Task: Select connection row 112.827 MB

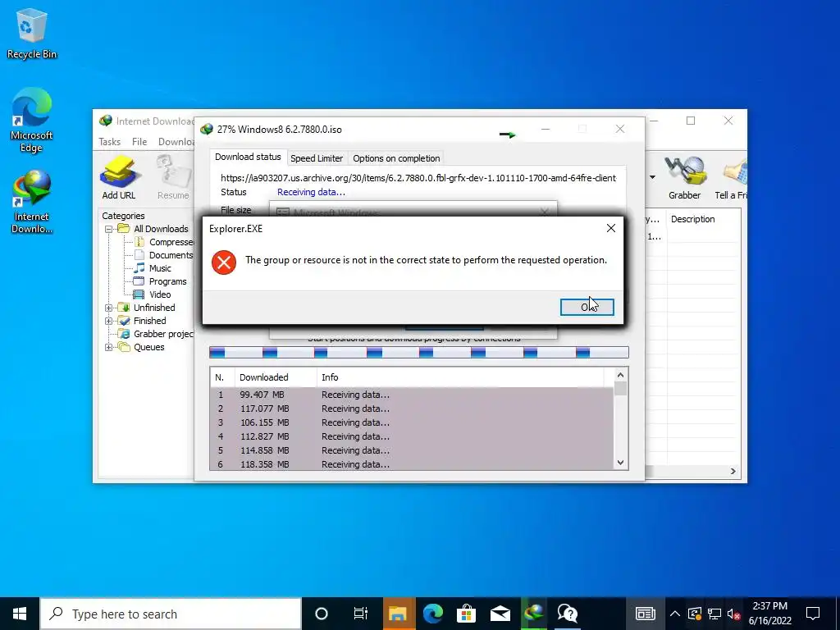Action: pyautogui.click(x=412, y=436)
